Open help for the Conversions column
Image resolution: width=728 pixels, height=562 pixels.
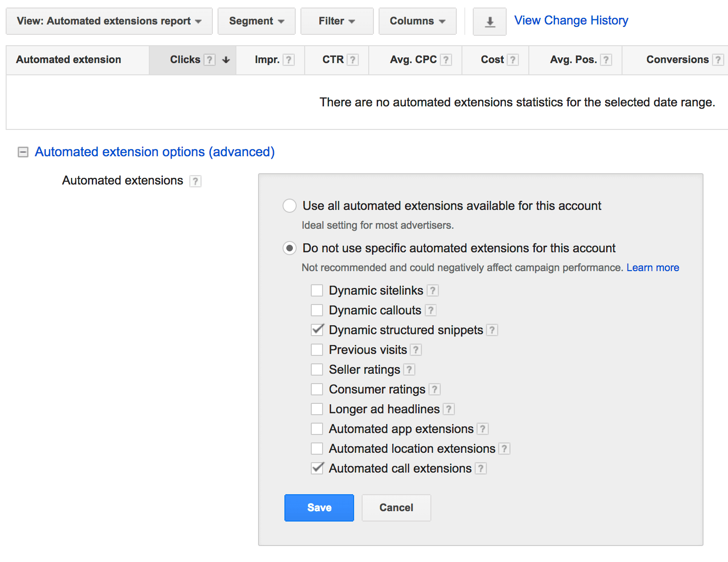tap(718, 59)
